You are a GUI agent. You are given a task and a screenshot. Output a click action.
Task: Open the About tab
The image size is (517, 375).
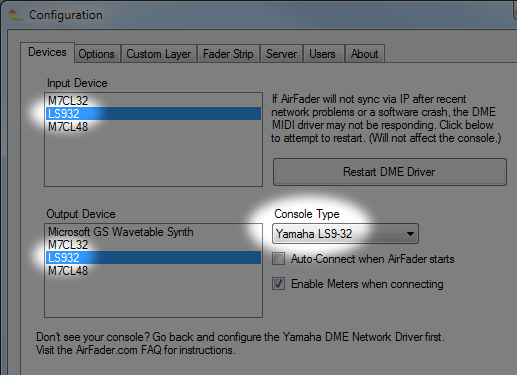click(x=365, y=54)
